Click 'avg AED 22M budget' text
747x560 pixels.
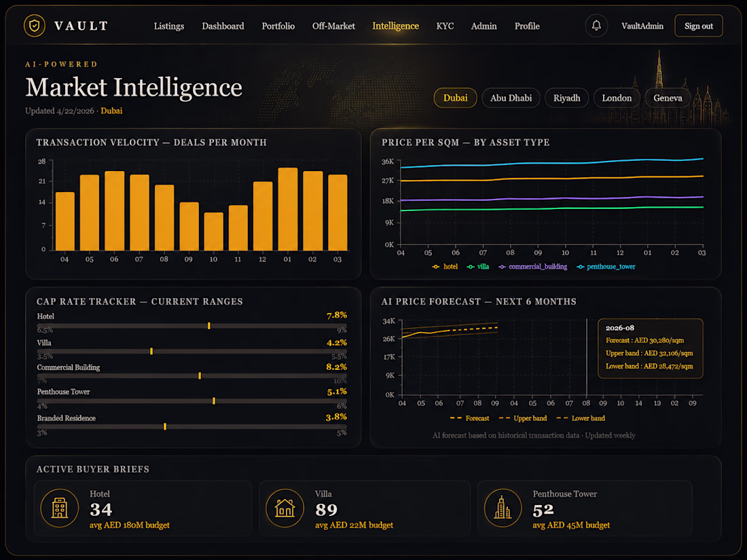(354, 525)
